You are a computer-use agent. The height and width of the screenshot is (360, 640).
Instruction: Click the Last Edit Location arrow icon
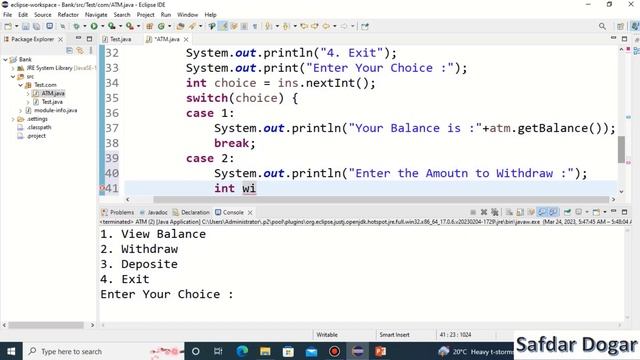tap(304, 26)
